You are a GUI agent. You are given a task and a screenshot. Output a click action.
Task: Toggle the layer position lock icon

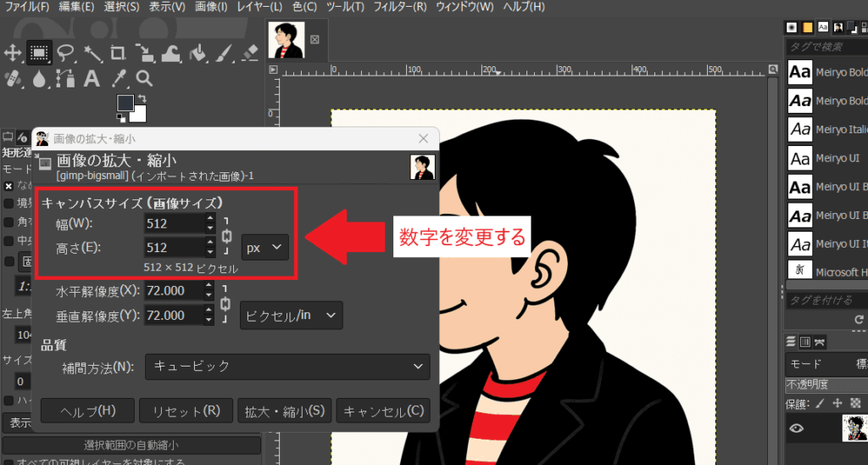(837, 403)
